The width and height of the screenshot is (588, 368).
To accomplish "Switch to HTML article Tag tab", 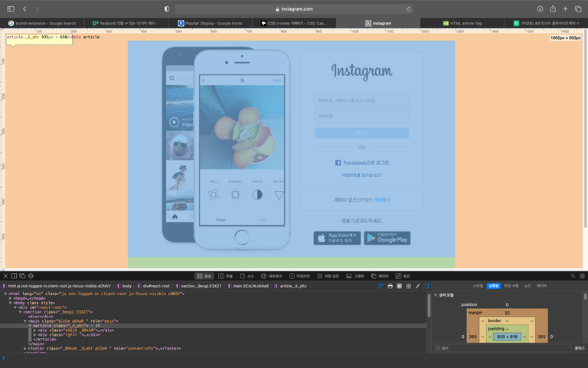I will 462,23.
